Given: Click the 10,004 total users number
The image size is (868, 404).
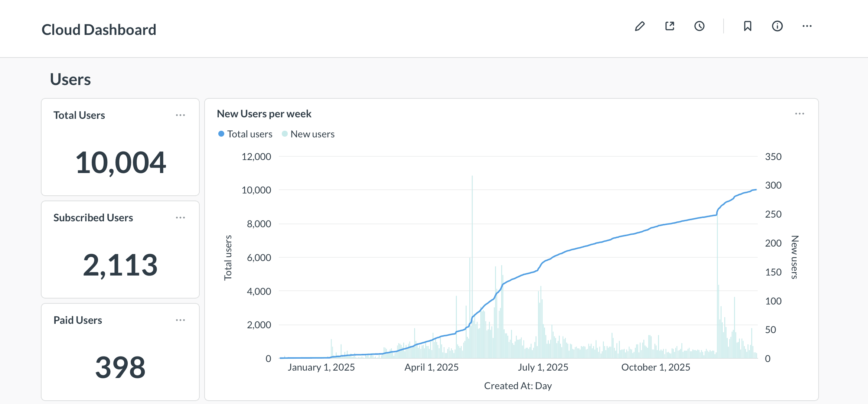Looking at the screenshot, I should (120, 163).
